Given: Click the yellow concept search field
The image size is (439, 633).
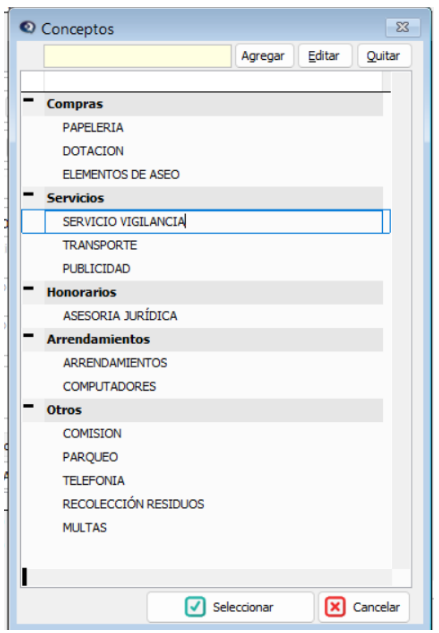Looking at the screenshot, I should 137,56.
